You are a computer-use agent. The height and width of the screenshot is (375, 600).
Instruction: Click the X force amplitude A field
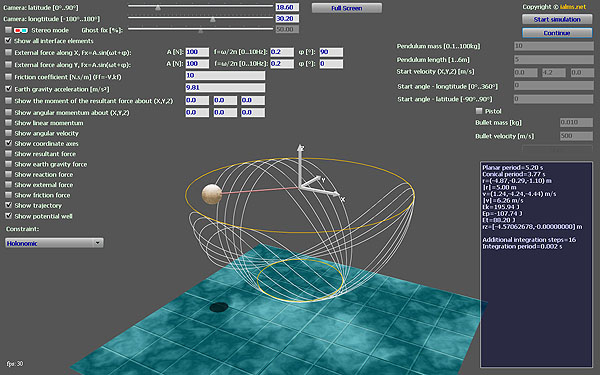[x=197, y=52]
